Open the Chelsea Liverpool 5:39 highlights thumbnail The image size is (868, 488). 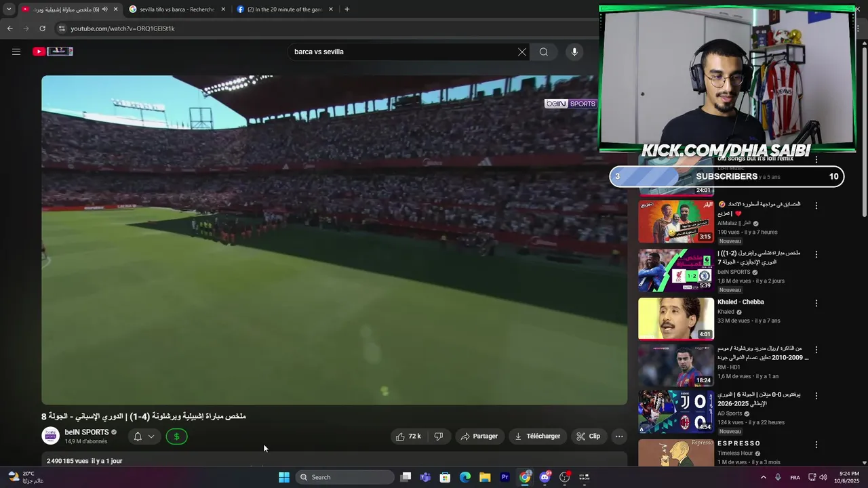click(x=675, y=270)
